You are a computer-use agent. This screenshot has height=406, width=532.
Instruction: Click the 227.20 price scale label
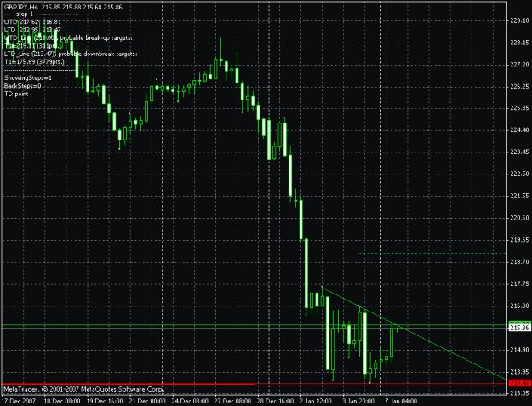click(x=519, y=65)
